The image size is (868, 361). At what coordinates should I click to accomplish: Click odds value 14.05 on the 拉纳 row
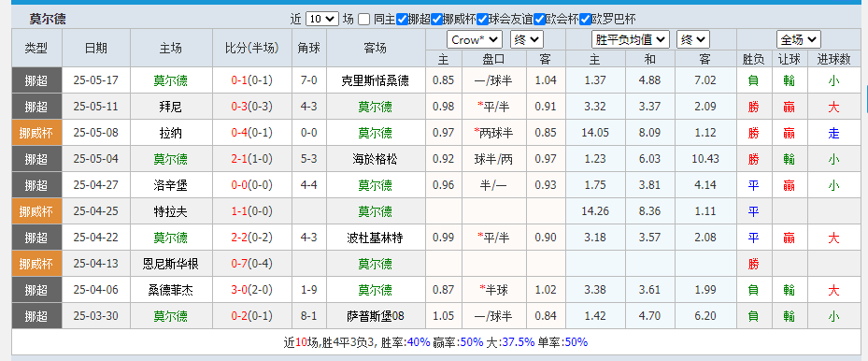[x=595, y=133]
